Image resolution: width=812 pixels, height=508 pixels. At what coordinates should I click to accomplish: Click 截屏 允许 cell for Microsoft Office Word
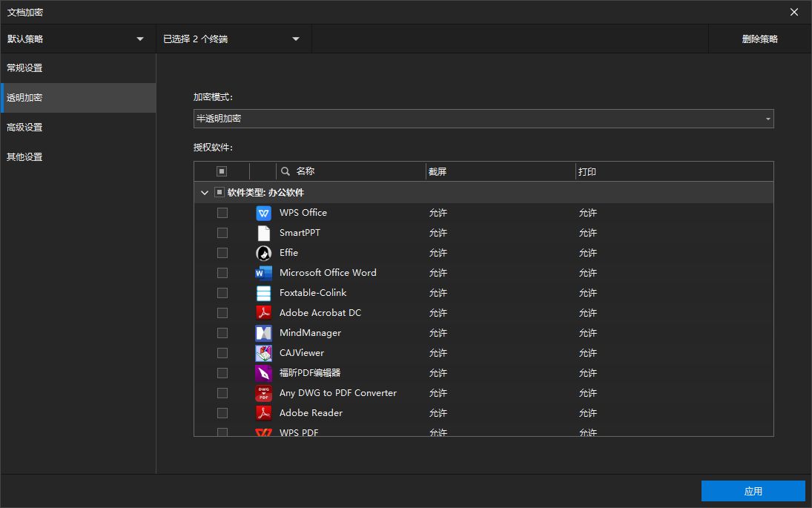[x=438, y=273]
